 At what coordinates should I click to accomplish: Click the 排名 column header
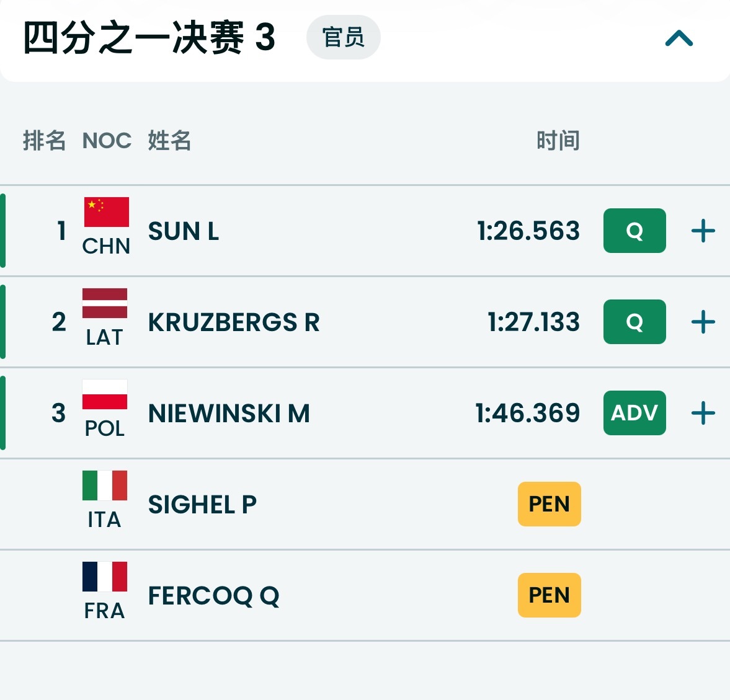45,141
